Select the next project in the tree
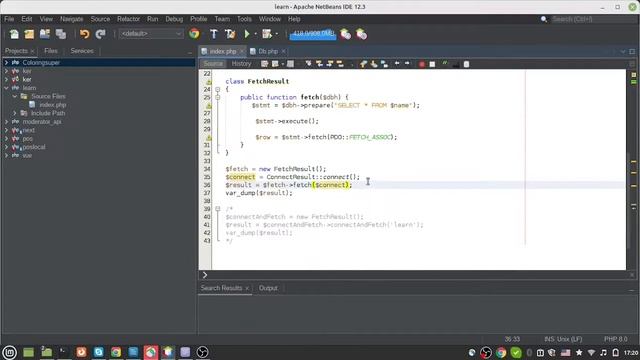Image resolution: width=640 pixels, height=360 pixels. [x=29, y=130]
